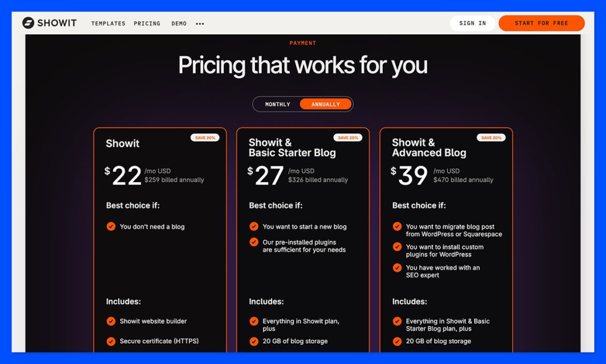Click the checkmark next to 'Showit website builder'
Screen dimensions: 606x364
click(111, 321)
